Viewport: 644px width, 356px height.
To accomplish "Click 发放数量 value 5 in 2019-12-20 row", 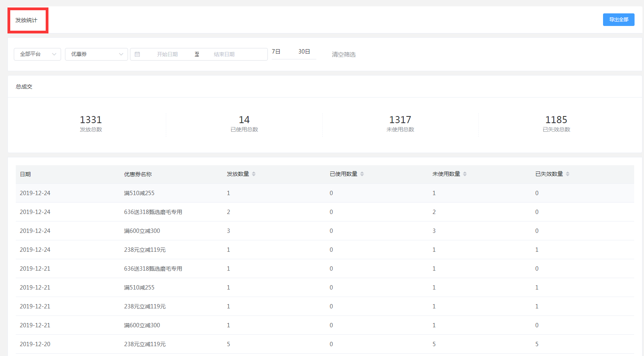I will coord(228,344).
